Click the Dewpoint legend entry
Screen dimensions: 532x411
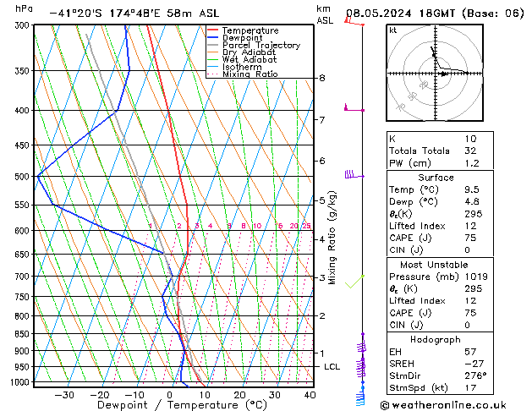pos(242,38)
